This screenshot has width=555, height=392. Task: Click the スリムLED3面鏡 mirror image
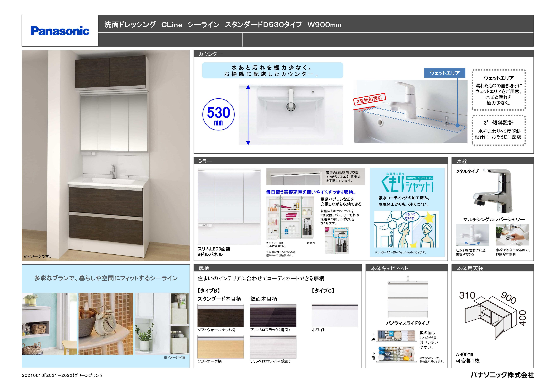click(x=229, y=207)
